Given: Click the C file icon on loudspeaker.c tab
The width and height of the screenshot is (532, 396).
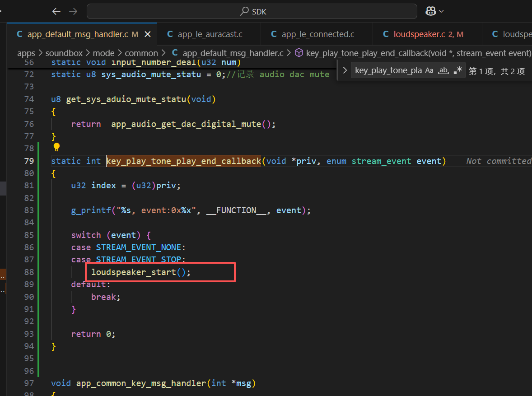Looking at the screenshot, I should (386, 34).
